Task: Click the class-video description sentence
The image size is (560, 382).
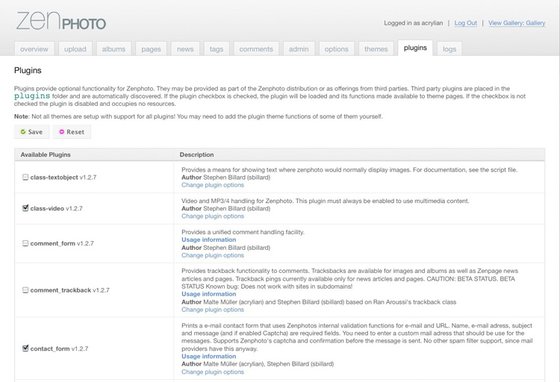Action: [325, 201]
